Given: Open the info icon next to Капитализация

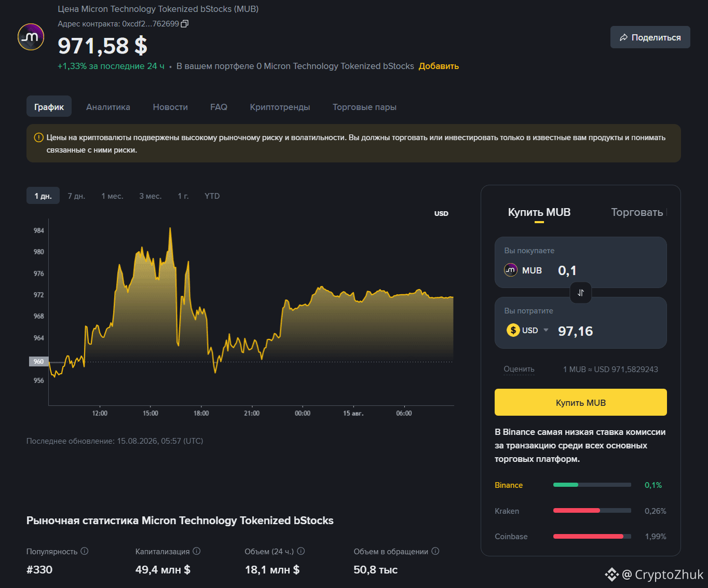Looking at the screenshot, I should [197, 551].
